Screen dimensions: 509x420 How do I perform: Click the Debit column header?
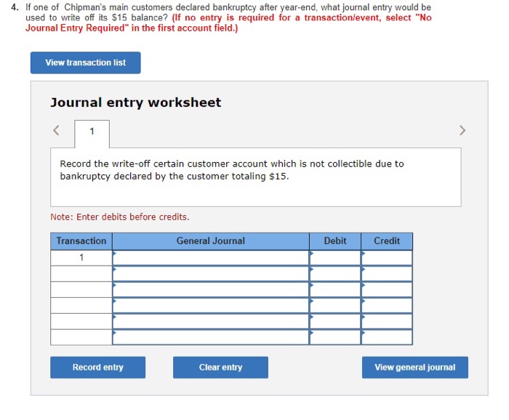tap(335, 241)
